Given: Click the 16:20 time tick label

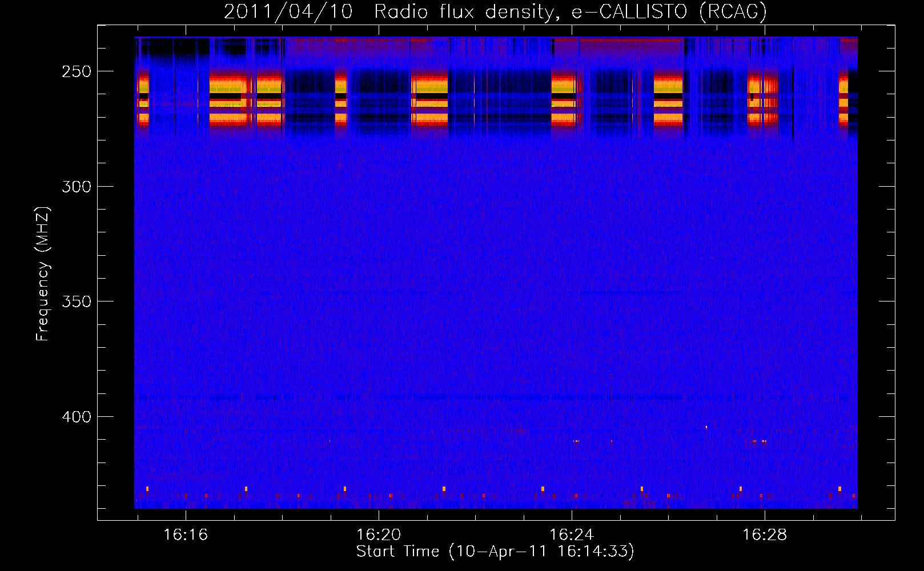Looking at the screenshot, I should pyautogui.click(x=379, y=535).
